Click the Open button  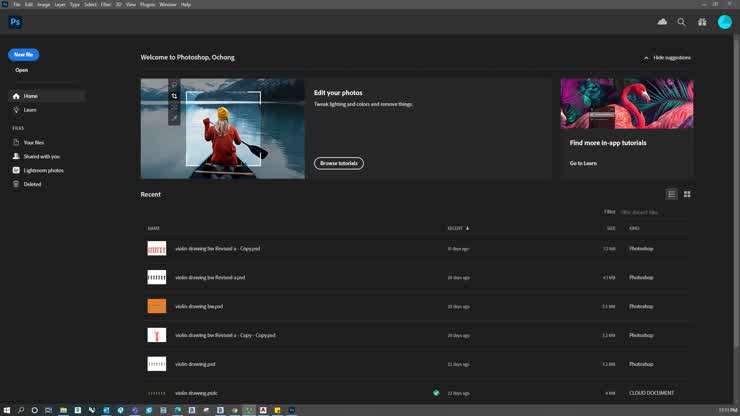click(21, 70)
